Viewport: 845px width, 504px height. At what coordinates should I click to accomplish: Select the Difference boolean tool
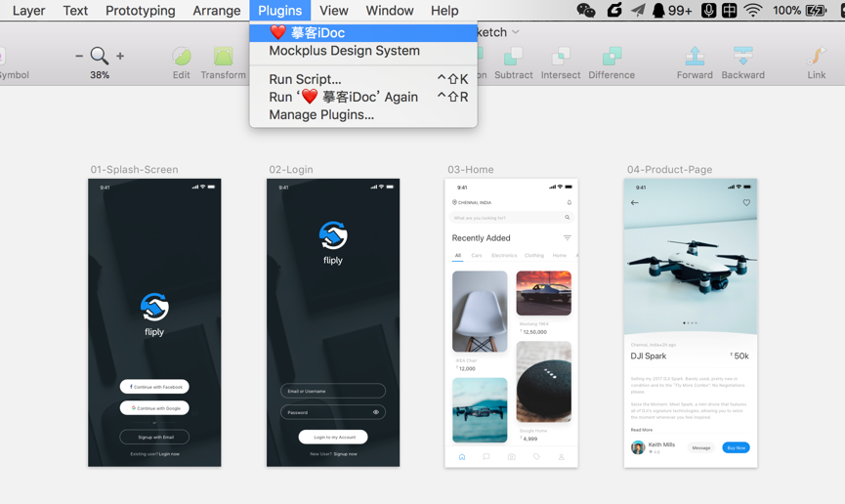(612, 56)
